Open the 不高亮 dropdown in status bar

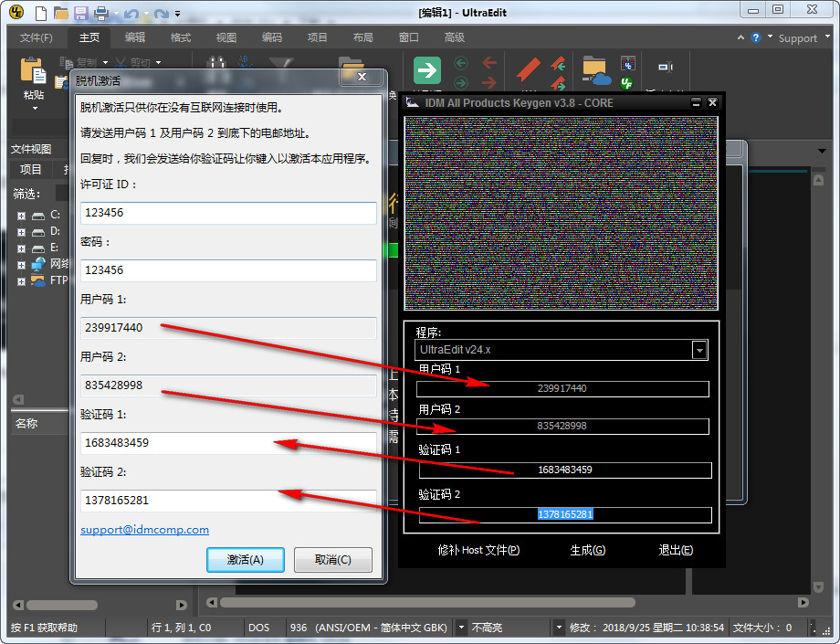pyautogui.click(x=557, y=628)
